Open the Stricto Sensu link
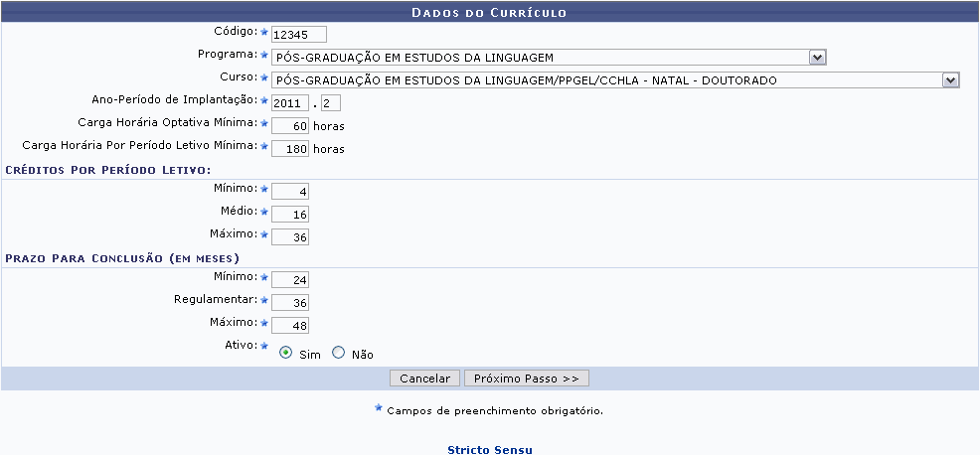This screenshot has height=455, width=980. pyautogui.click(x=489, y=449)
